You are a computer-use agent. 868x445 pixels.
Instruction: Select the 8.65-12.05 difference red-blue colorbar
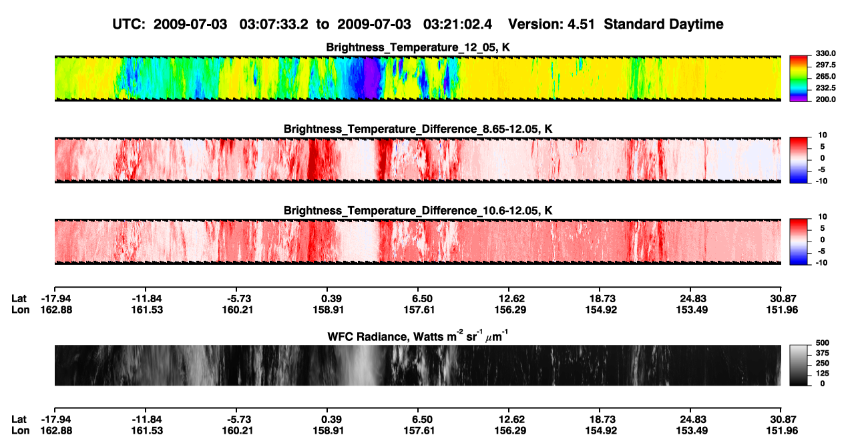pos(799,160)
